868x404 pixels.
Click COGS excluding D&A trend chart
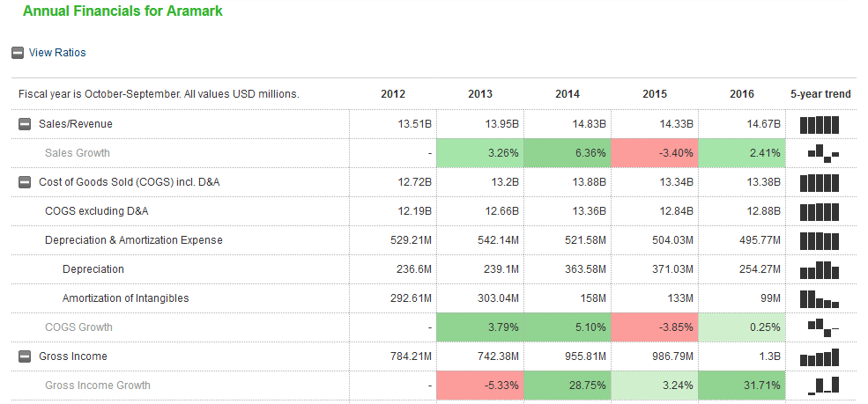click(820, 211)
